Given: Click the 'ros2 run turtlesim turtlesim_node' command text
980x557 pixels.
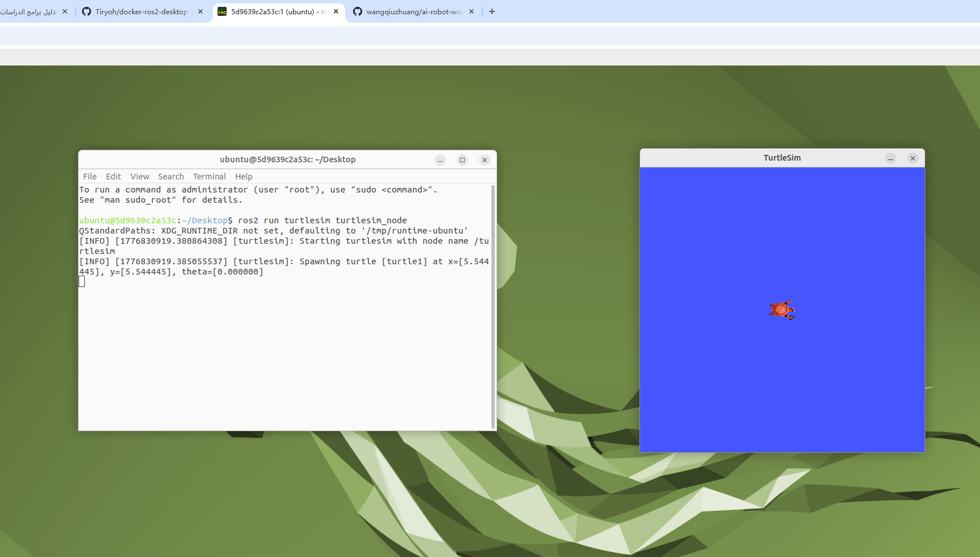Looking at the screenshot, I should (x=322, y=220).
